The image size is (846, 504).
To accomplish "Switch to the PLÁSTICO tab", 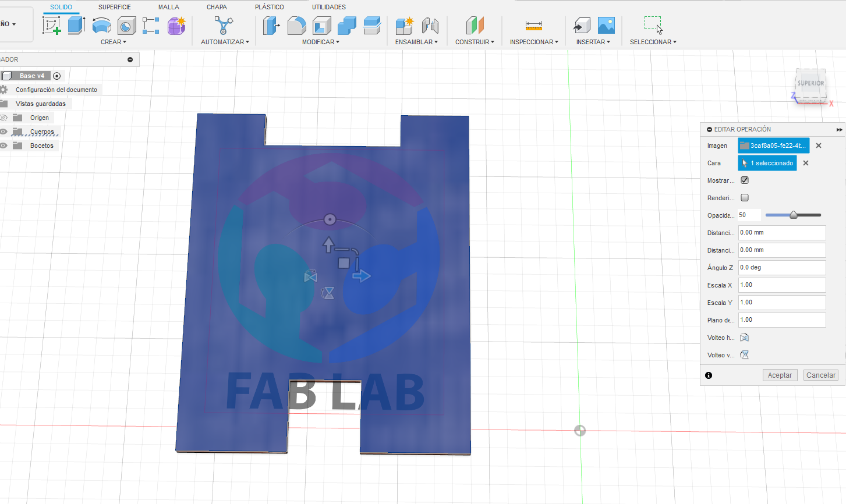I will pos(270,7).
